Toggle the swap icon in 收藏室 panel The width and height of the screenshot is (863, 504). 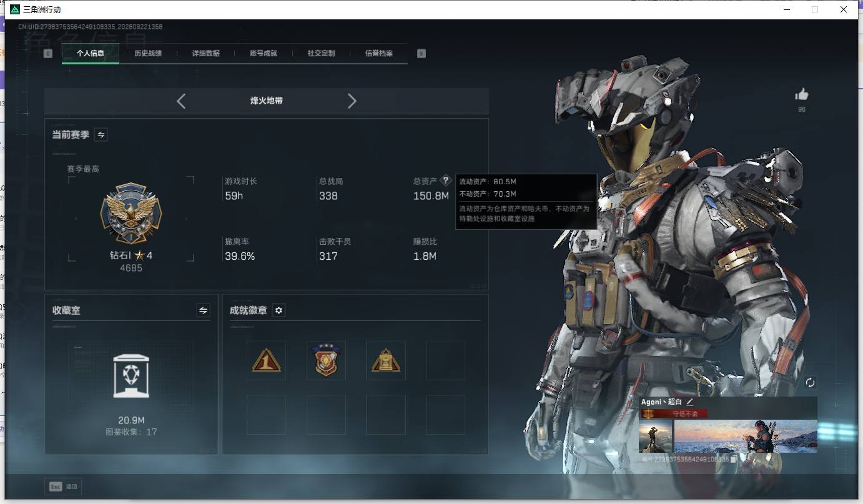(x=203, y=310)
